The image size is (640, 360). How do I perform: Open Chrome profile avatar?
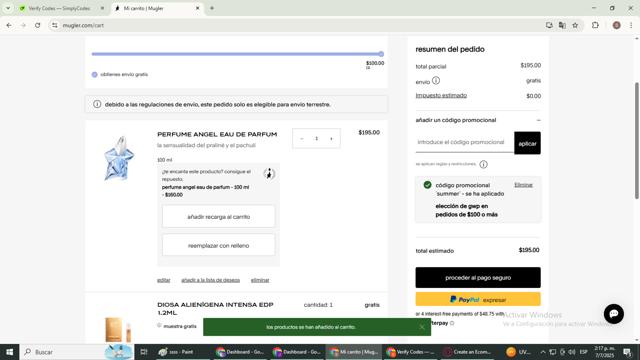tap(616, 25)
